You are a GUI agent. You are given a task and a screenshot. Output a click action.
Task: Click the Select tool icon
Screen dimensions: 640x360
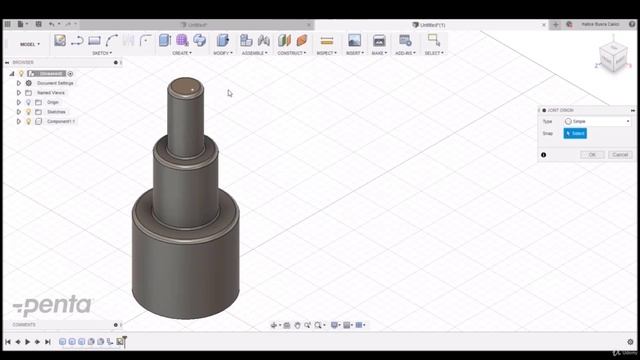(x=433, y=40)
